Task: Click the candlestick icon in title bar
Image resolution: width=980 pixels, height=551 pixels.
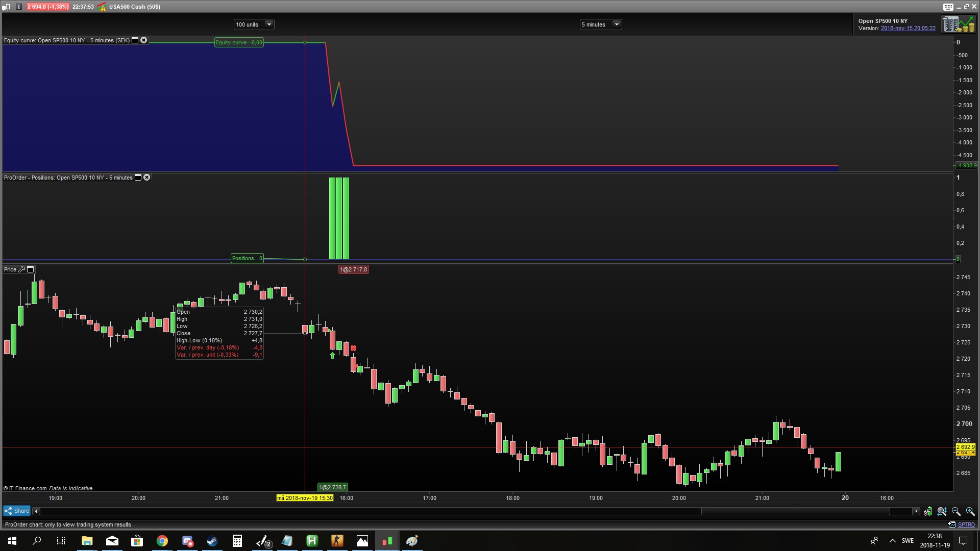Action: (6, 7)
